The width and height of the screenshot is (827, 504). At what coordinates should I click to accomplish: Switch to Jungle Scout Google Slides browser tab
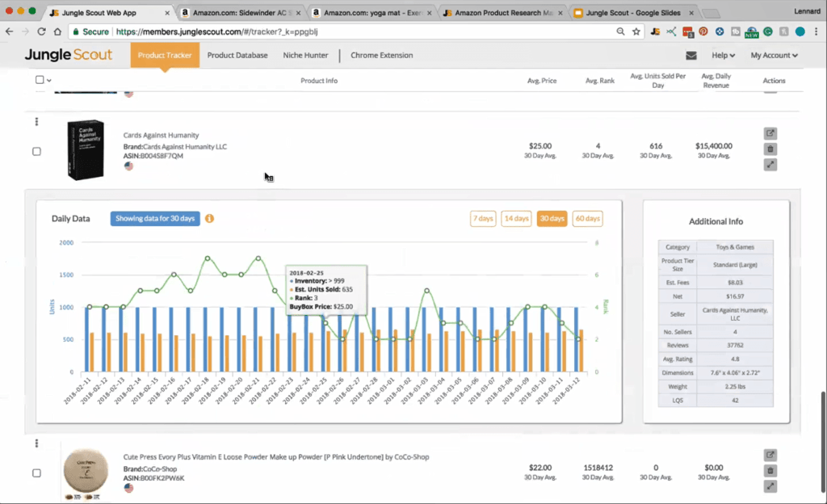click(633, 13)
